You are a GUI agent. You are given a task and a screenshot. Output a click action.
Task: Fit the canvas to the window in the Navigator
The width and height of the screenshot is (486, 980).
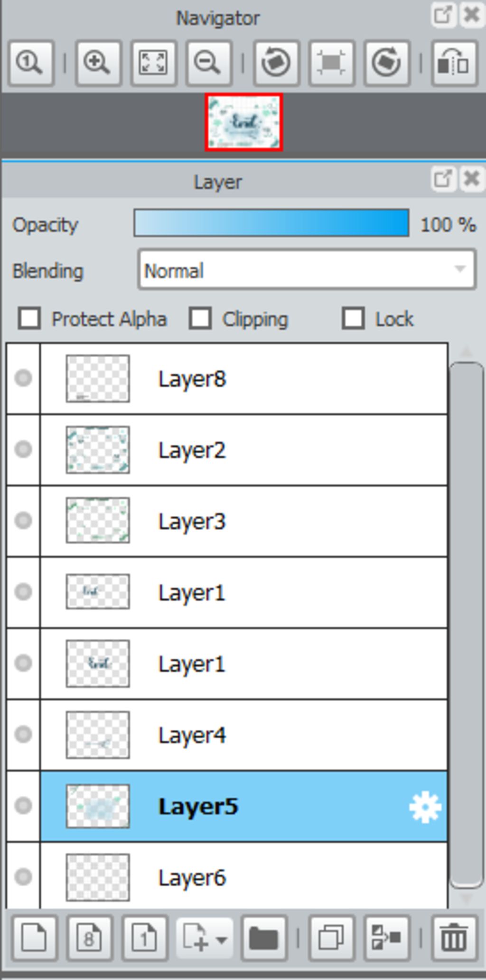[x=153, y=63]
